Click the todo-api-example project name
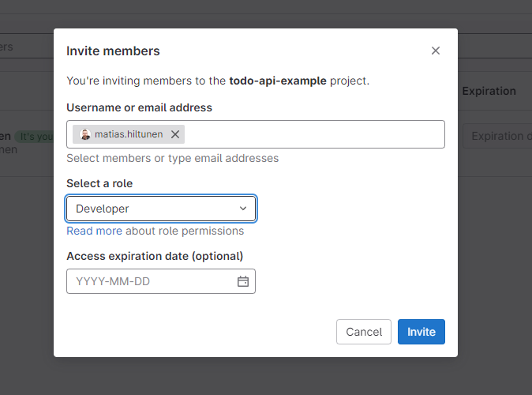The image size is (532, 395). 278,81
